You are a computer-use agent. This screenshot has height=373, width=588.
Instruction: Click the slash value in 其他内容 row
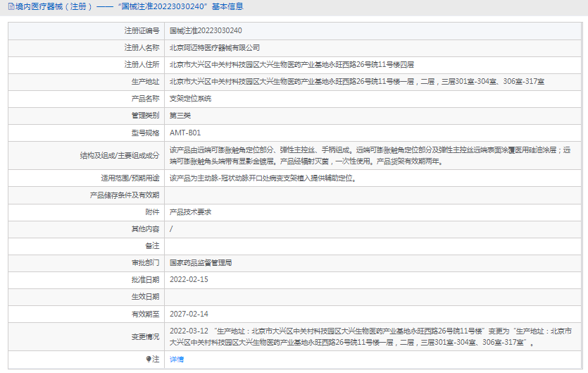point(171,229)
